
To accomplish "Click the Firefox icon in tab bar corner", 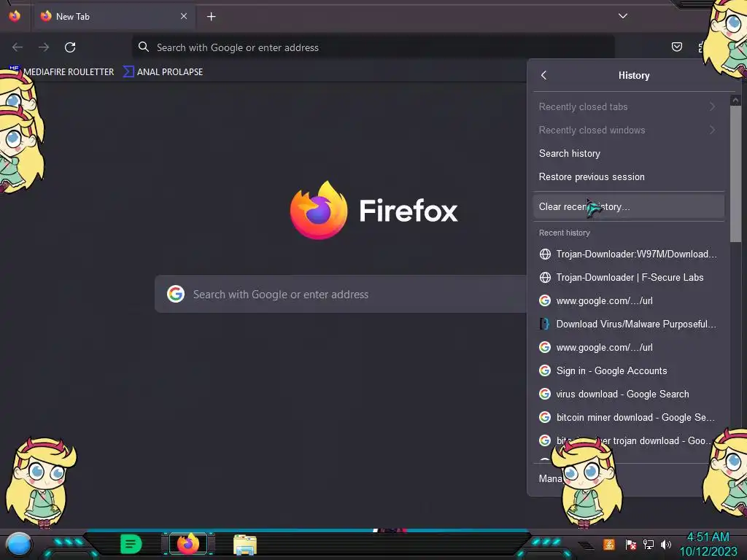I will tap(15, 16).
